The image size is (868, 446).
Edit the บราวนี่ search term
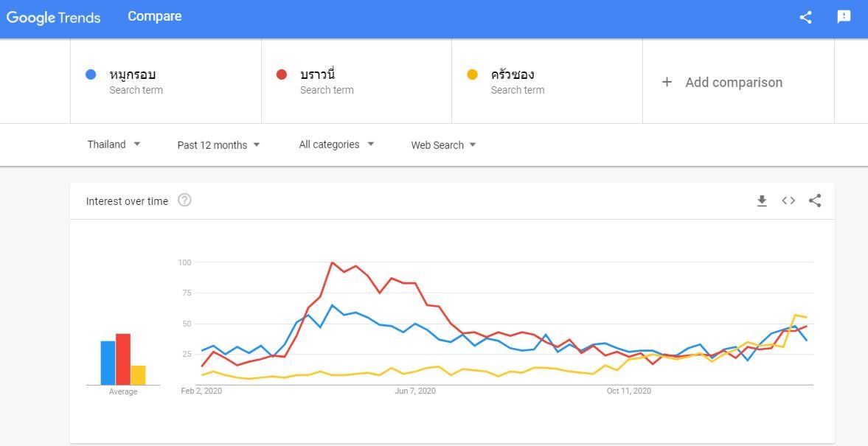click(317, 74)
